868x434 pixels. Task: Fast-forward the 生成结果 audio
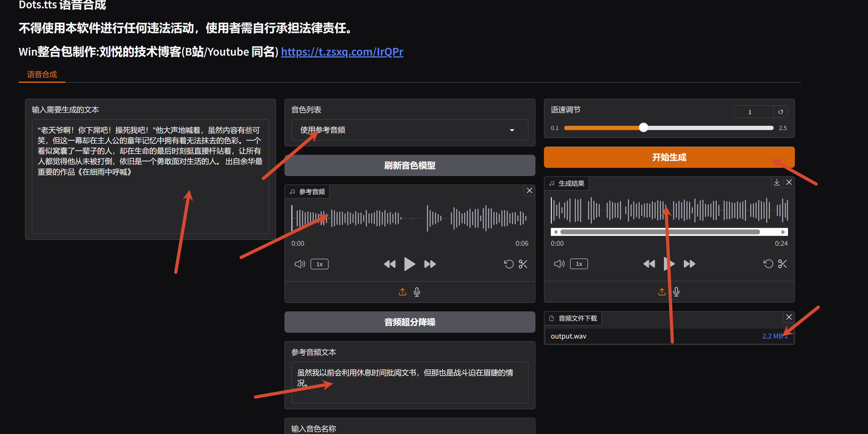pos(689,264)
